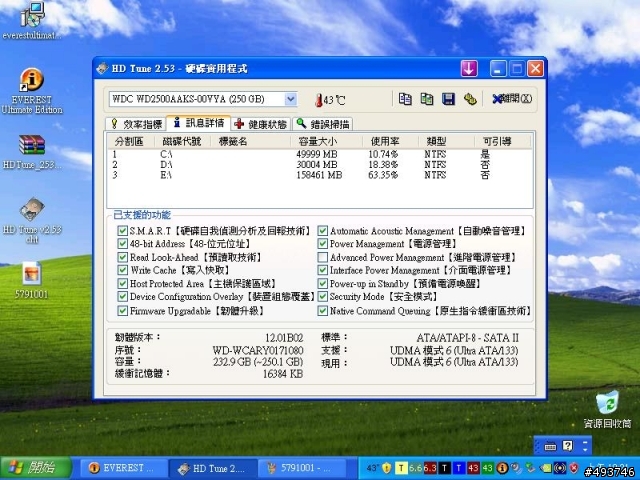Click the buffer size 16384 KB value
This screenshot has height=480, width=640.
(x=283, y=373)
